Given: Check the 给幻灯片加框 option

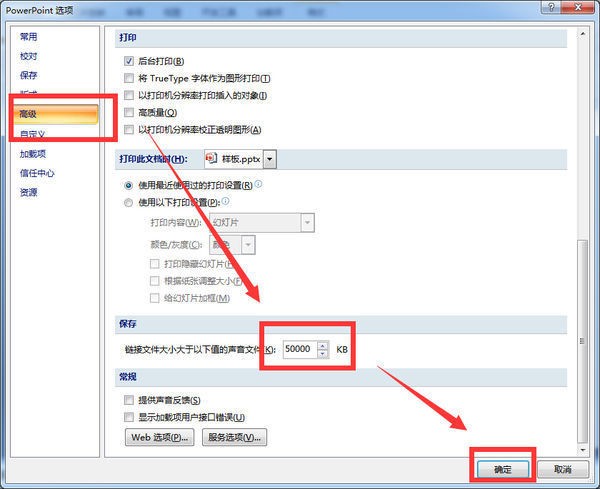Looking at the screenshot, I should [154, 298].
